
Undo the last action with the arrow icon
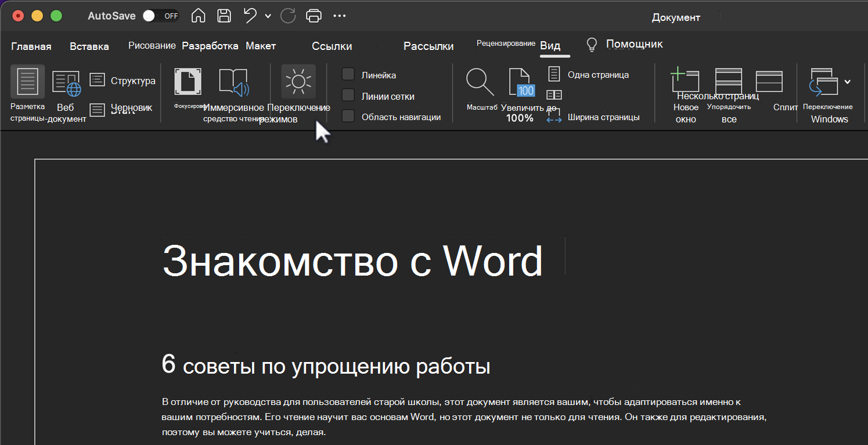coord(250,16)
